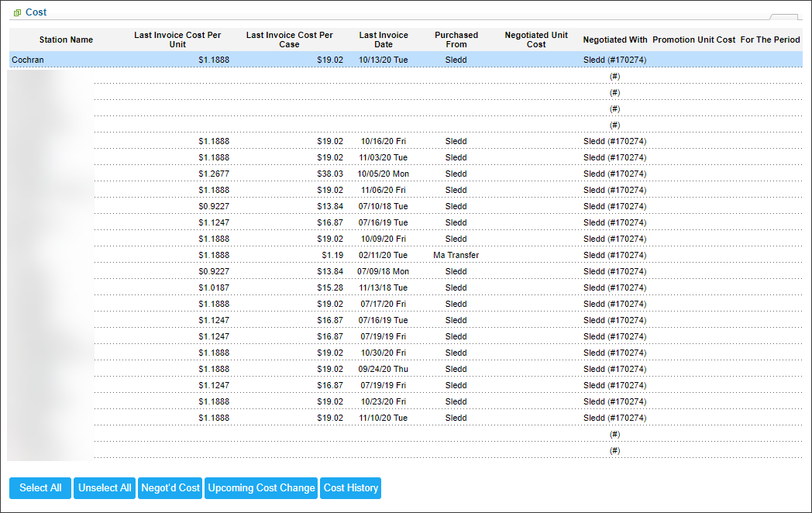
Task: Click Last Invoice Cost Per Unit header
Action: tap(177, 40)
